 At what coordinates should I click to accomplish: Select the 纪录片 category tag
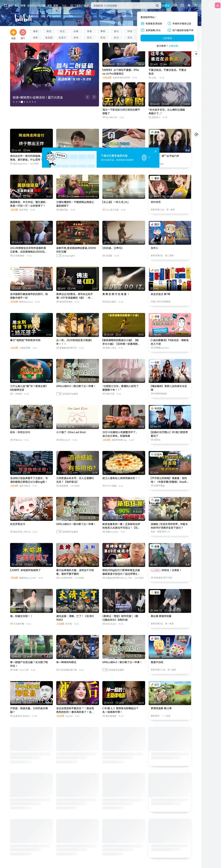62,38
